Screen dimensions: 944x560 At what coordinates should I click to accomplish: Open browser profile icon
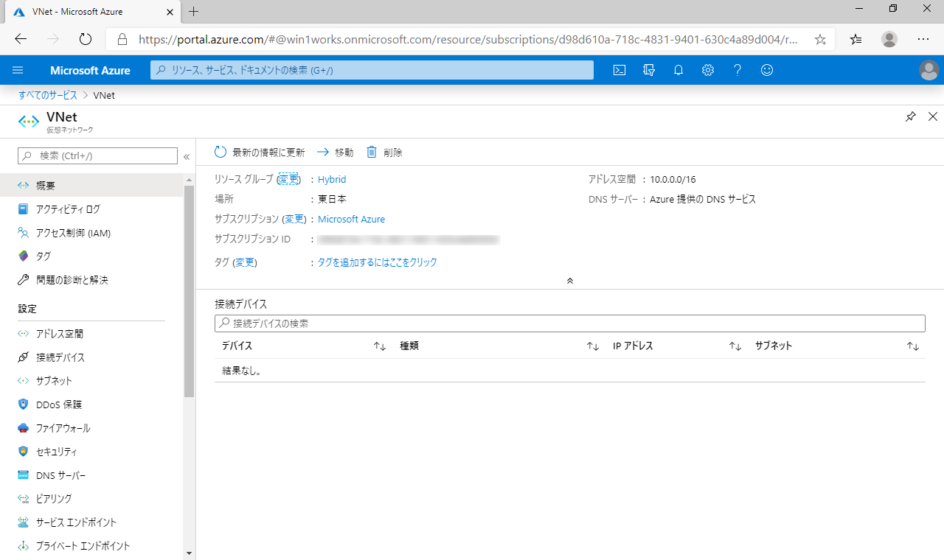point(889,39)
